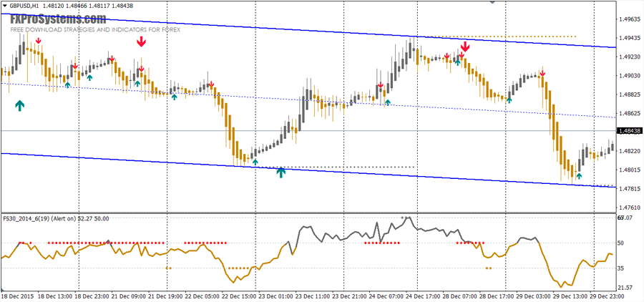Click the rightmost large red sell arrow
The width and height of the screenshot is (644, 302).
coord(464,48)
